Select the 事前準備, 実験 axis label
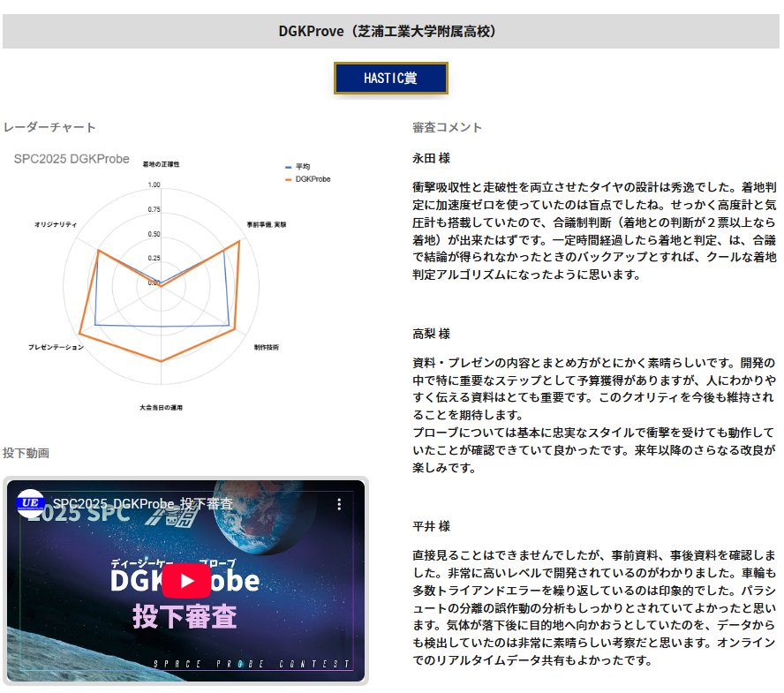 266,225
